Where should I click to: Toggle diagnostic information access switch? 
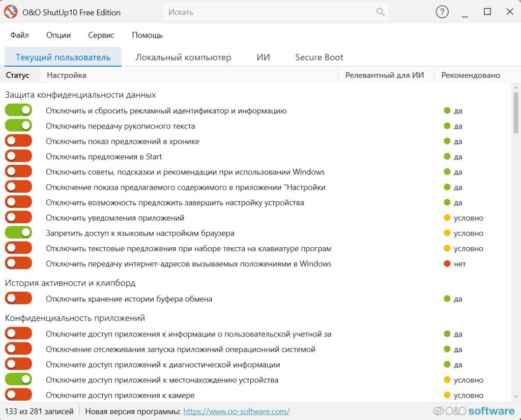pyautogui.click(x=18, y=364)
